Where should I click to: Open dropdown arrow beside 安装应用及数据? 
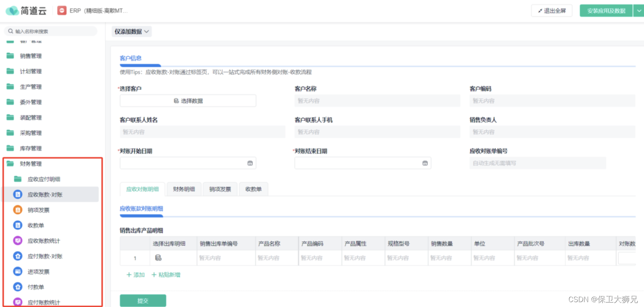[x=639, y=11]
